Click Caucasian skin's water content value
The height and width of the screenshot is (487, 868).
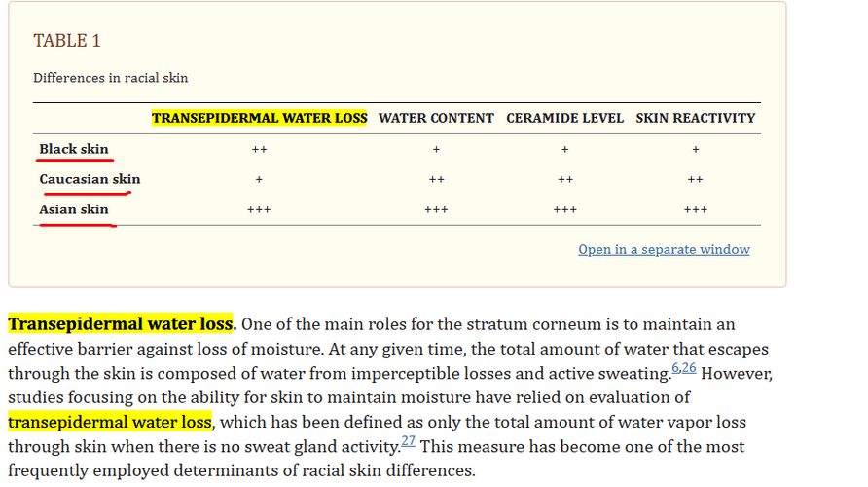(x=436, y=179)
